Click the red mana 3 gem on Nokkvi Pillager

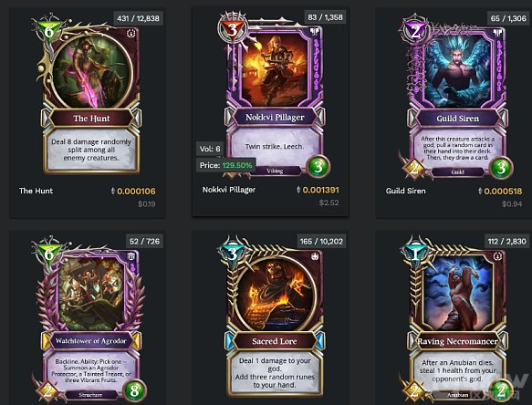(232, 29)
